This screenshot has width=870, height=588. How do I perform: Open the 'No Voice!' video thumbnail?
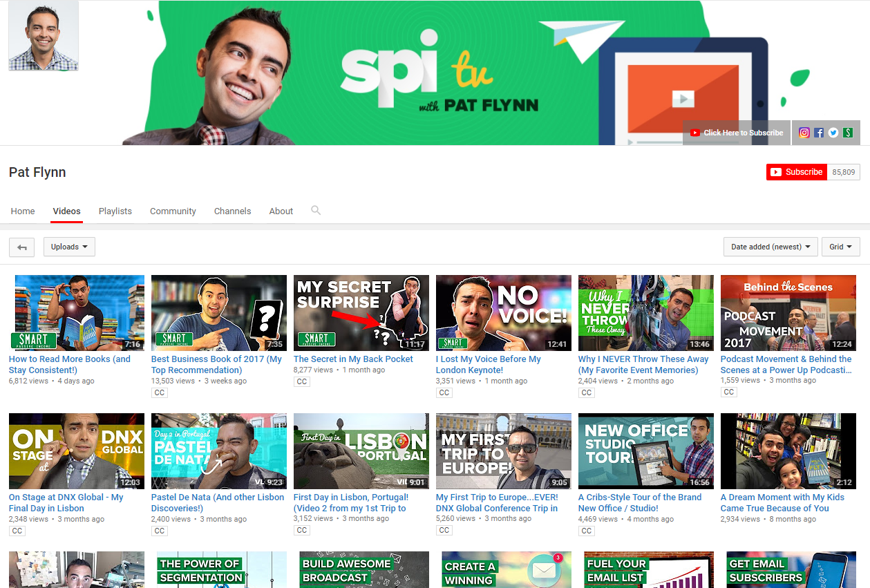[x=503, y=312]
